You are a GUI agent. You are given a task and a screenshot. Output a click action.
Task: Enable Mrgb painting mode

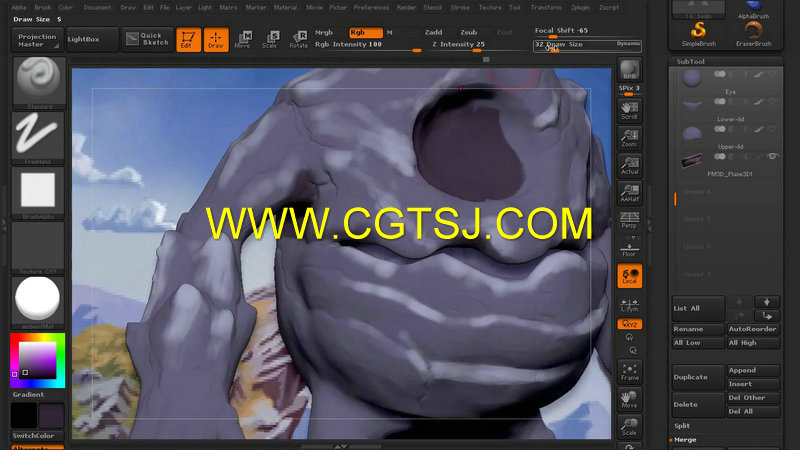click(x=324, y=32)
